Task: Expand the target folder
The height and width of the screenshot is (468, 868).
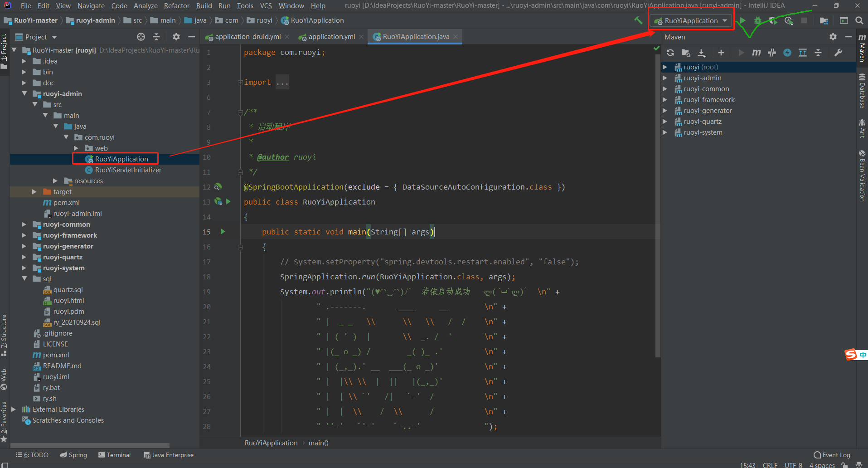Action: (34, 192)
